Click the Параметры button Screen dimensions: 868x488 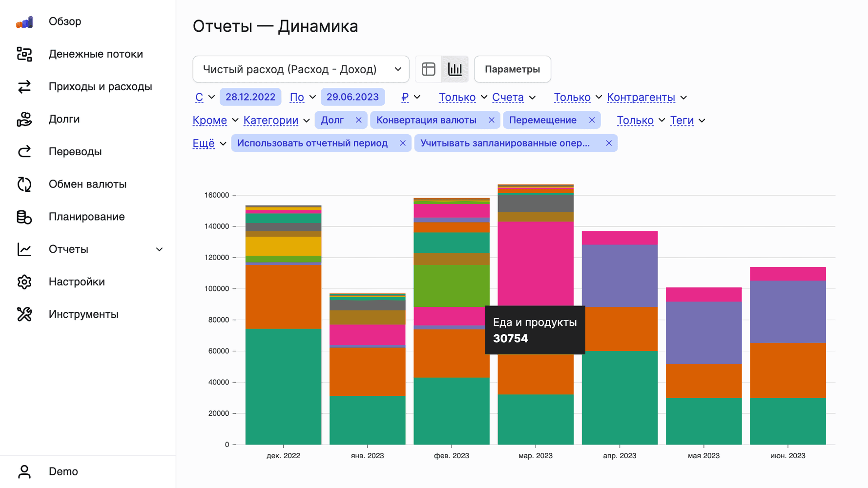tap(513, 69)
